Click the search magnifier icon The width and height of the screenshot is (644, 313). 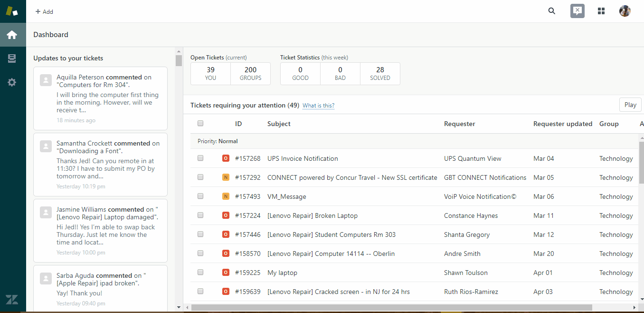(551, 11)
